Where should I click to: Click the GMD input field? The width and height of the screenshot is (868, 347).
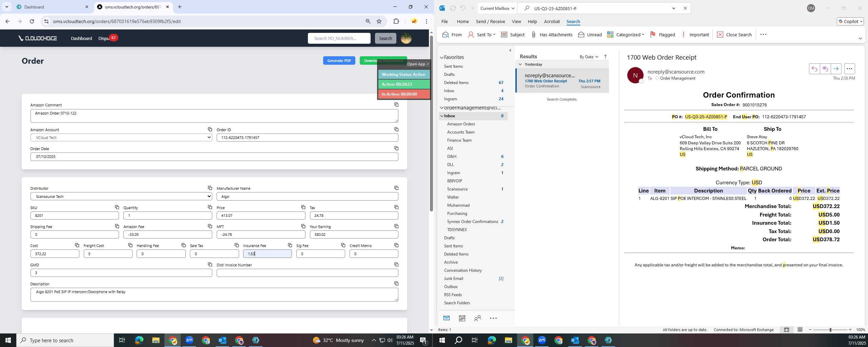click(x=121, y=273)
